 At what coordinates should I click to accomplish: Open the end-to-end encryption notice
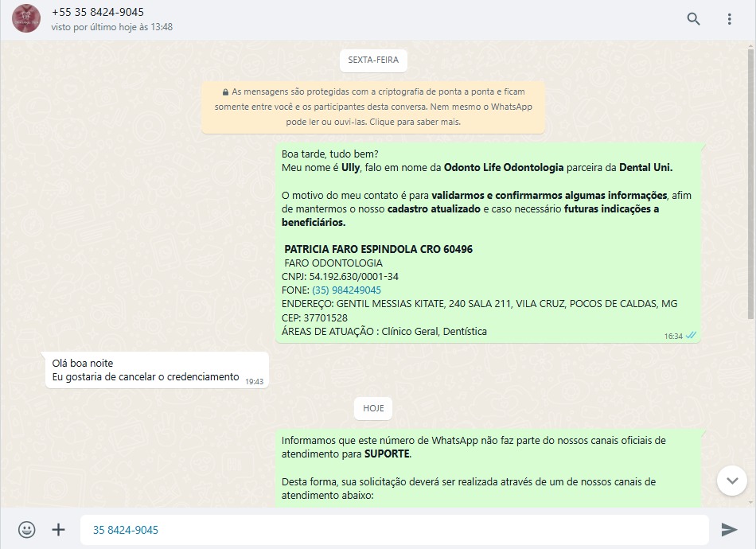click(373, 107)
